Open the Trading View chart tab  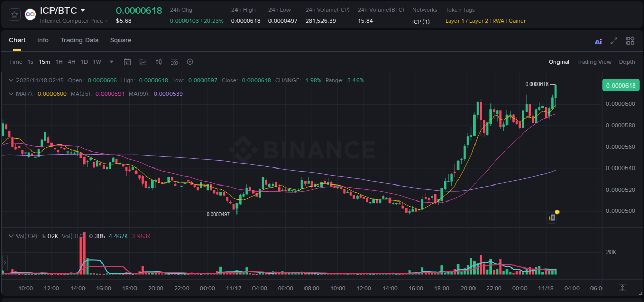[594, 62]
